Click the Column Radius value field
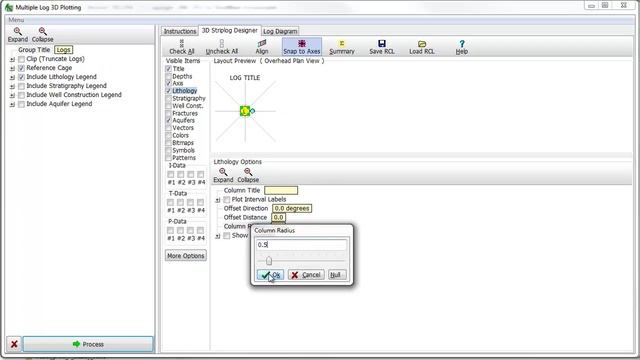Image resolution: width=640 pixels, height=360 pixels. 301,244
